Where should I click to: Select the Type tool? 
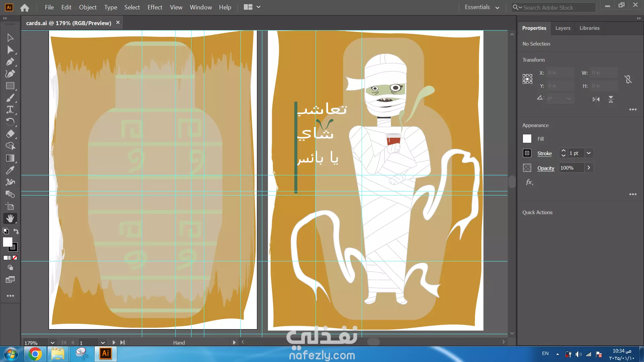[10, 110]
